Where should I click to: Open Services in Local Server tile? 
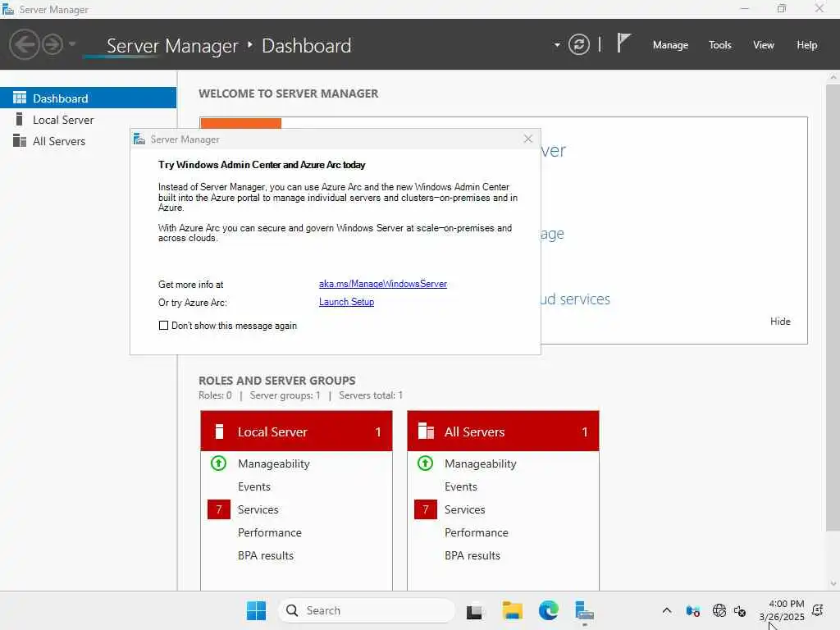[258, 509]
